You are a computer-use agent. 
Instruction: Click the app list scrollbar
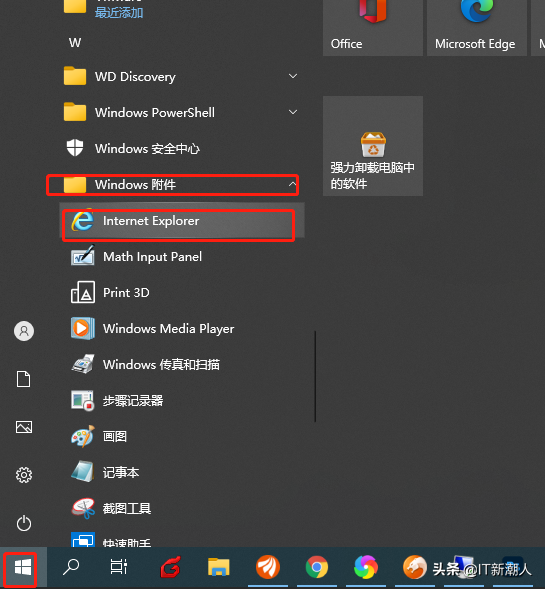click(315, 376)
